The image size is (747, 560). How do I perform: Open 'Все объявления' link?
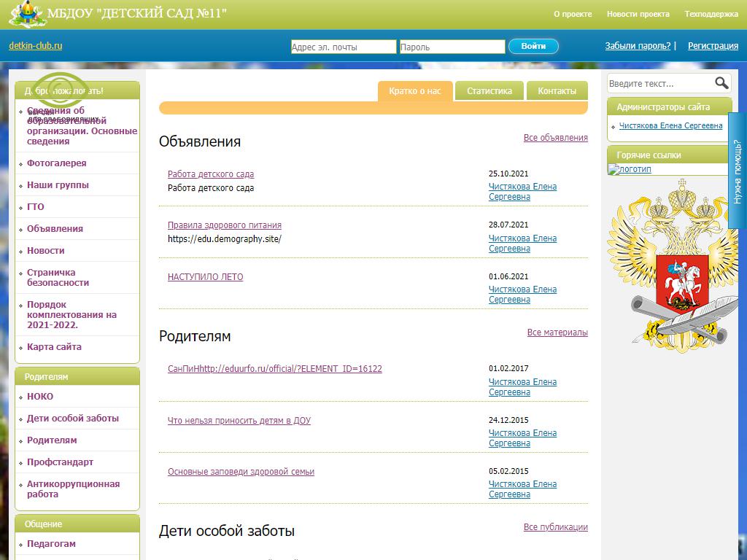[555, 138]
